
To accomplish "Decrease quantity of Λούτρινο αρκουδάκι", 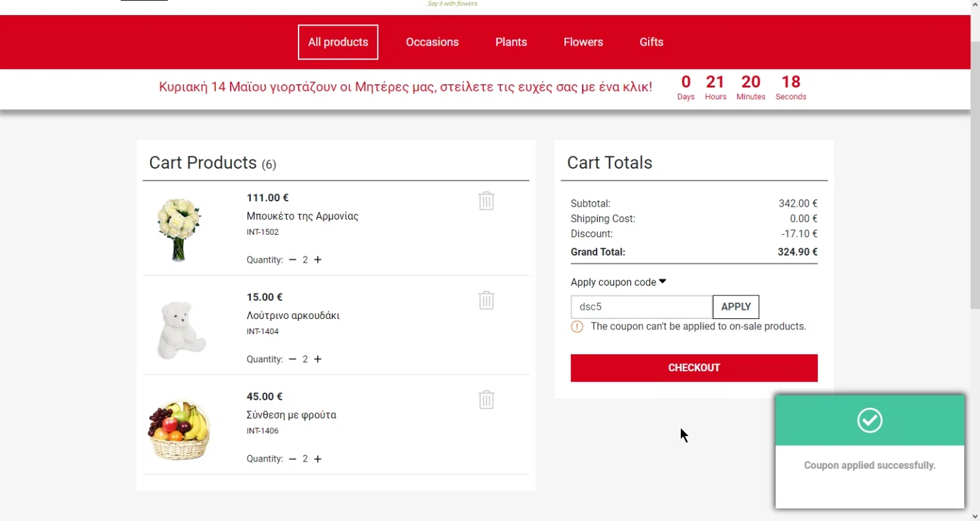I will click(293, 359).
